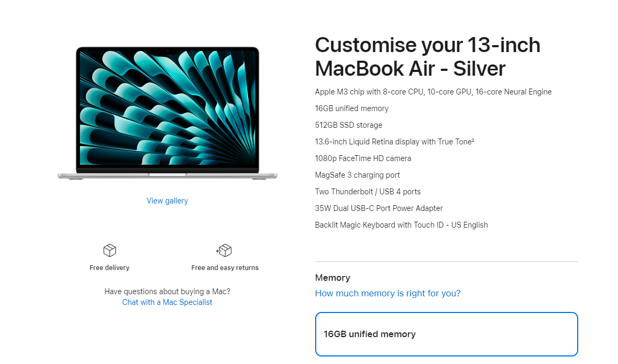Click the Free and easy returns label

224,268
